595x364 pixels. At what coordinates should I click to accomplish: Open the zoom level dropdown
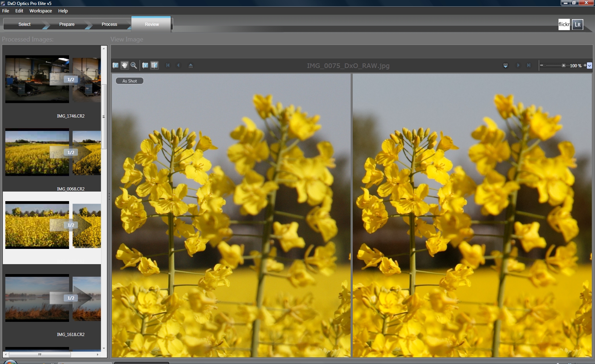tap(589, 66)
